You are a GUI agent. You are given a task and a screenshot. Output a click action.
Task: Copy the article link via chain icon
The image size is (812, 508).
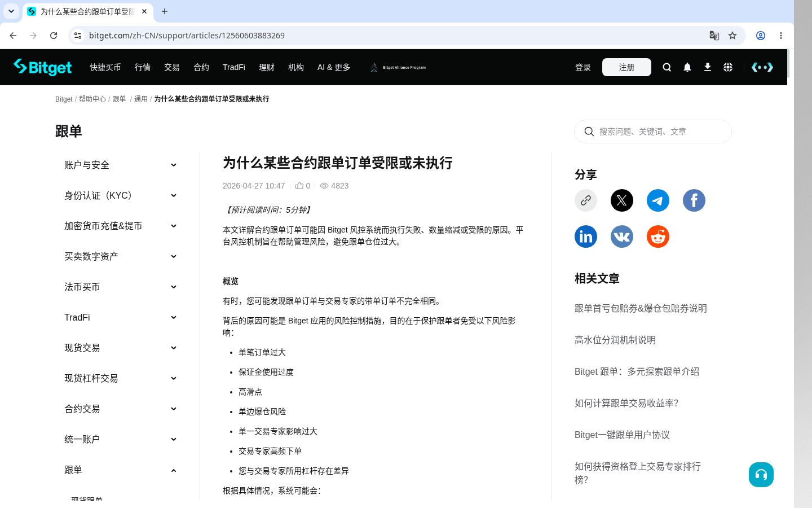[586, 200]
